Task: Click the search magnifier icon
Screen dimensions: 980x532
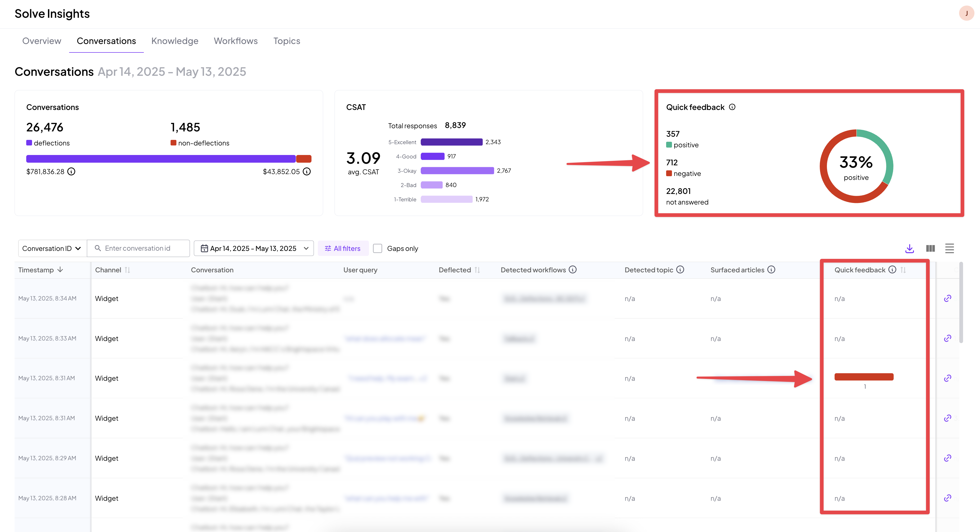Action: (x=98, y=249)
